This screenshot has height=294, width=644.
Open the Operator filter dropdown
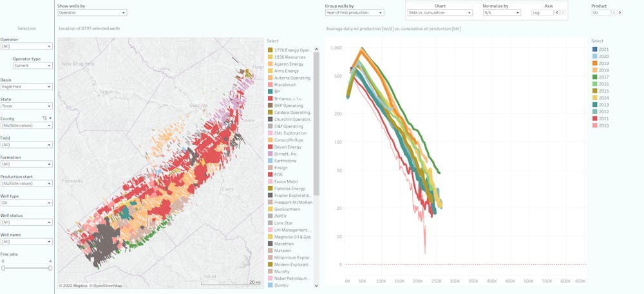coord(26,46)
